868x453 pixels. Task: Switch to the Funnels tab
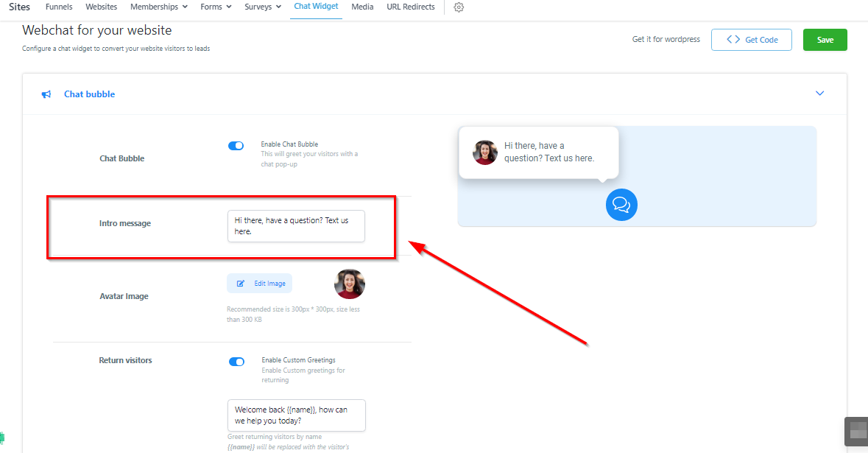59,7
